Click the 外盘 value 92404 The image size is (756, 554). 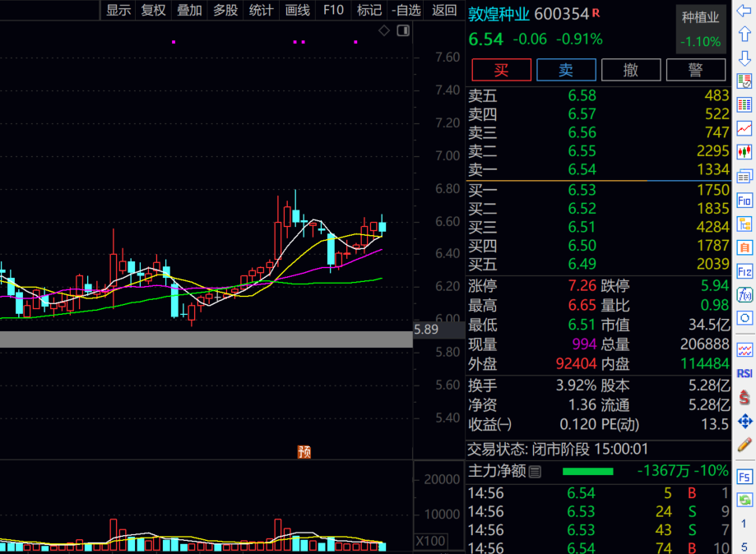click(x=576, y=363)
